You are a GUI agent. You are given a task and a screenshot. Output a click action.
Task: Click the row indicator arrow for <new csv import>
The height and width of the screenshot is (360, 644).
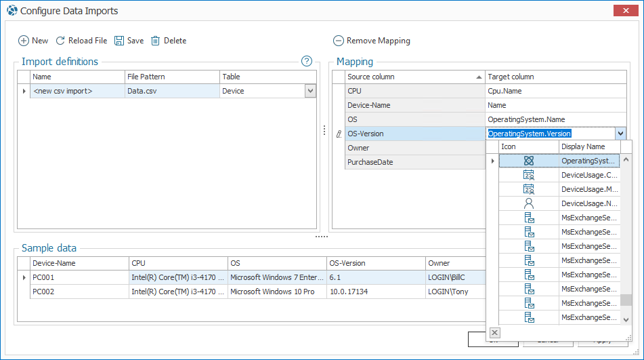(x=24, y=91)
